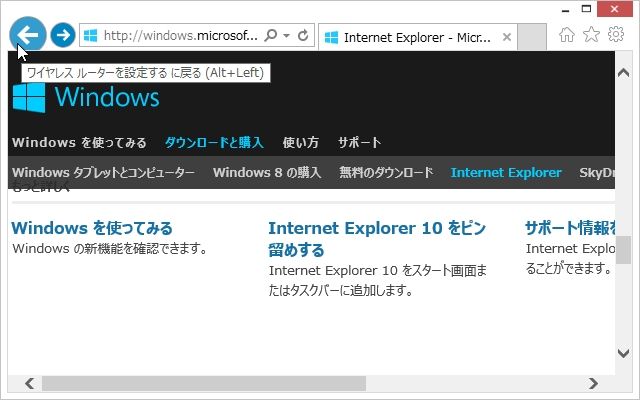Screen dimensions: 640x400
Task: Click the search magnifier in address bar
Action: pyautogui.click(x=270, y=36)
